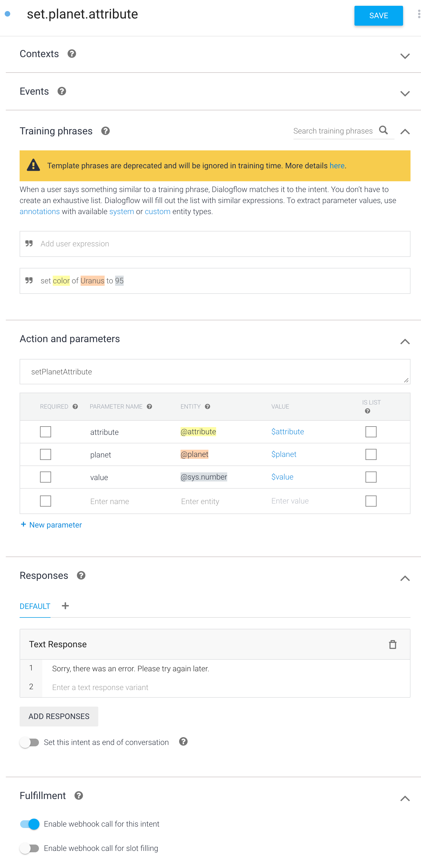Expand the Events section

pos(405,93)
